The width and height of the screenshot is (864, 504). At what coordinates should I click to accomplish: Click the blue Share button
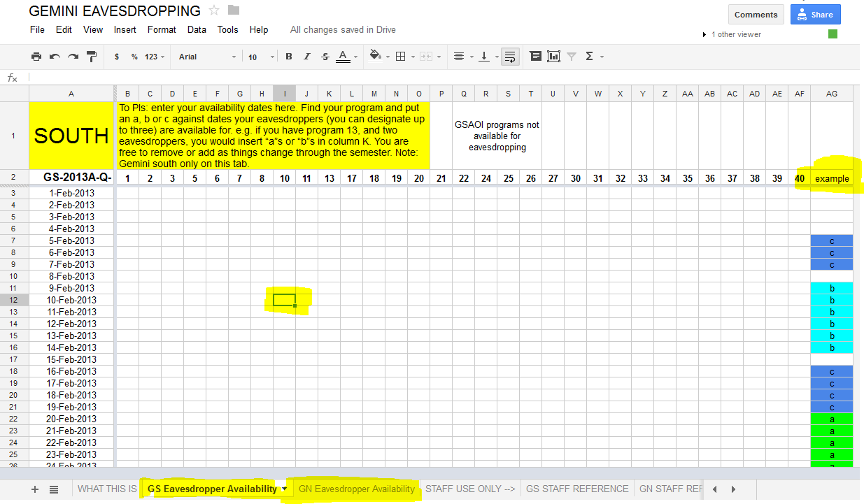[815, 15]
